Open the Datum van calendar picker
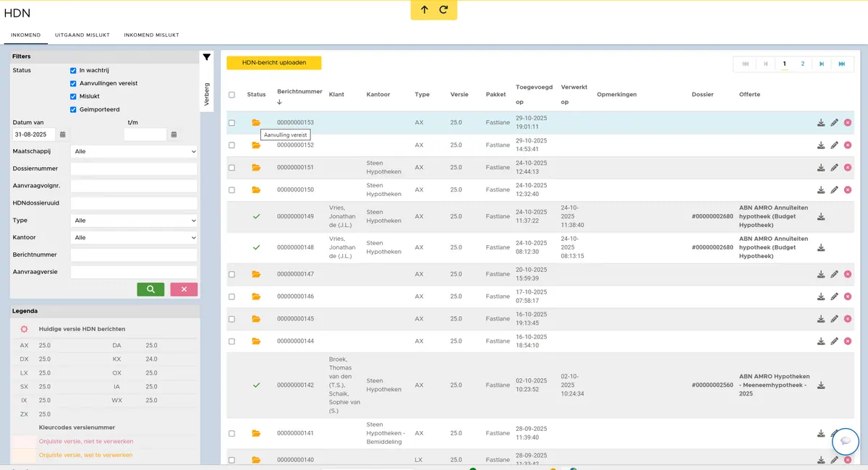This screenshot has width=868, height=470. coord(63,134)
